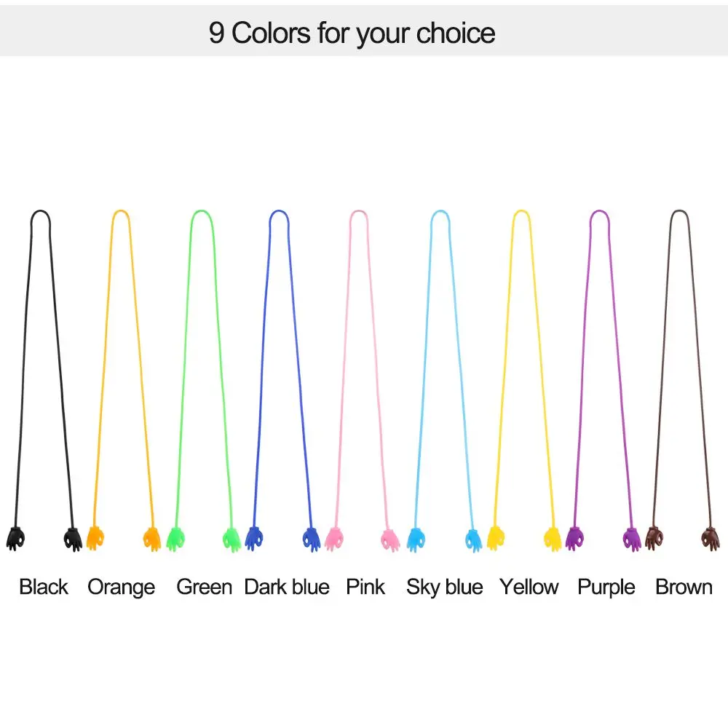The height and width of the screenshot is (728, 728).
Task: Click the left hand charm on pink strap
Action: click(x=334, y=538)
